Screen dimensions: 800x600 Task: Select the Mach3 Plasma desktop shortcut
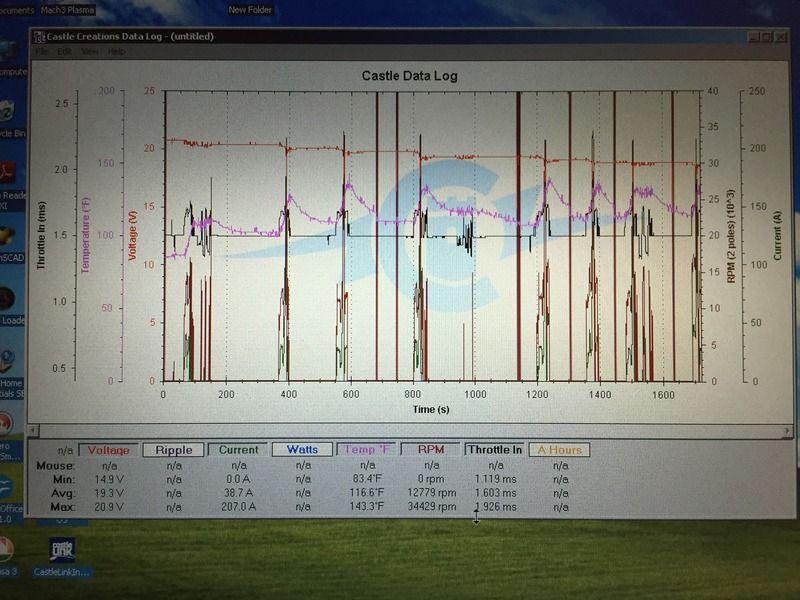click(x=67, y=10)
